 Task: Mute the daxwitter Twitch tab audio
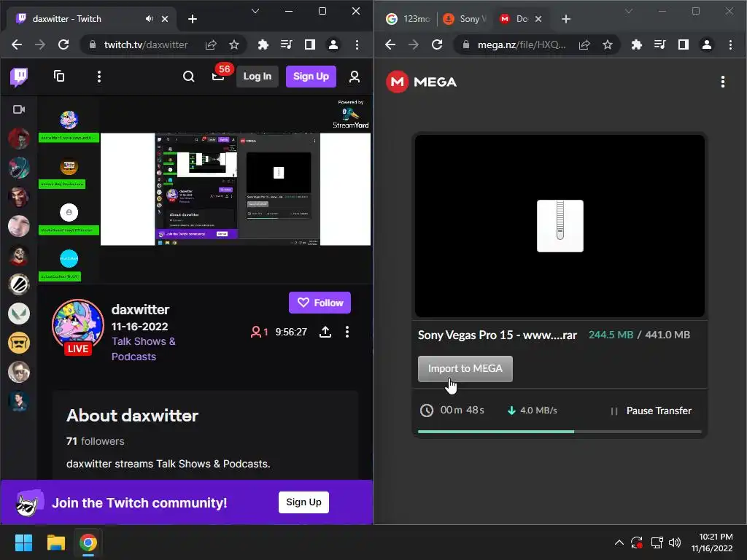click(149, 18)
